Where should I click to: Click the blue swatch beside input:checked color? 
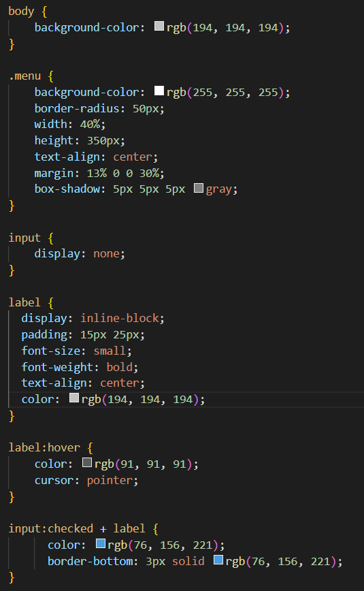coord(101,543)
